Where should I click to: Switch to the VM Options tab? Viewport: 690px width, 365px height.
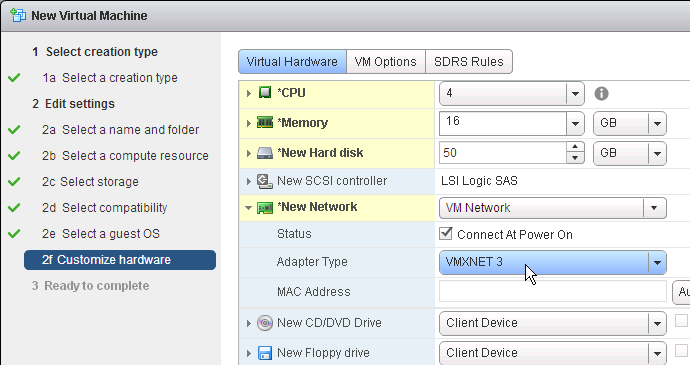[x=385, y=62]
